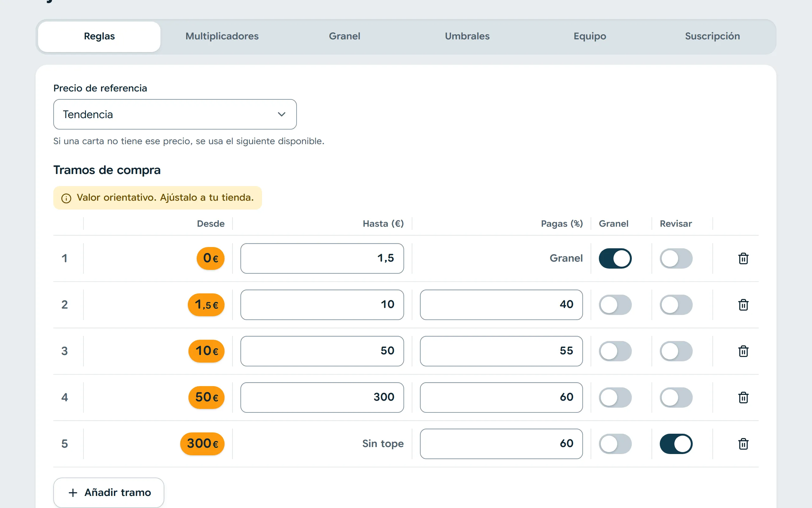Enable the Granel toggle in row 3
Viewport: 812px width, 508px height.
point(615,351)
